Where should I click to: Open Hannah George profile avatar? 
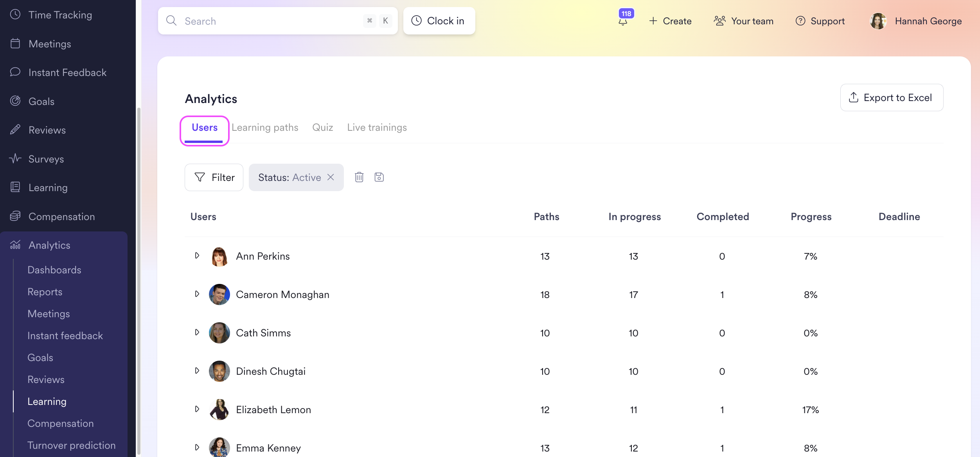(x=878, y=21)
